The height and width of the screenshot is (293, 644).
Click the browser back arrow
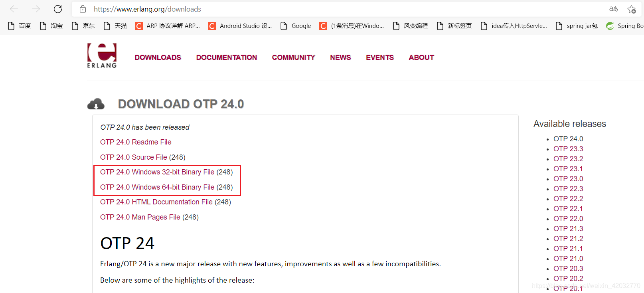pyautogui.click(x=14, y=9)
